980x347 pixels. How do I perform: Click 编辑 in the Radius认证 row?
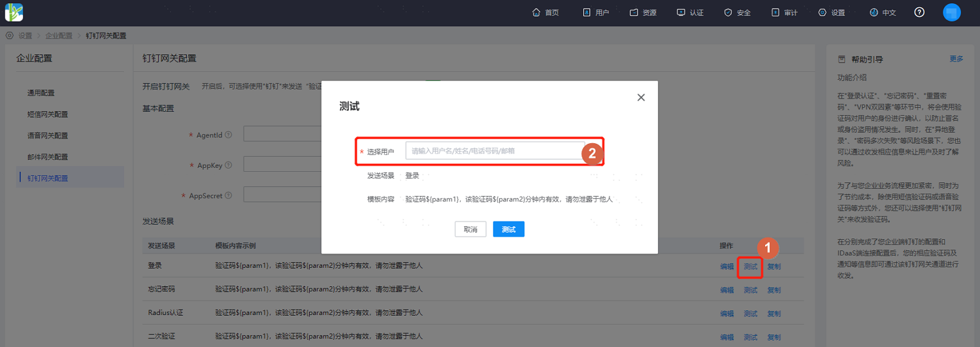[727, 314]
